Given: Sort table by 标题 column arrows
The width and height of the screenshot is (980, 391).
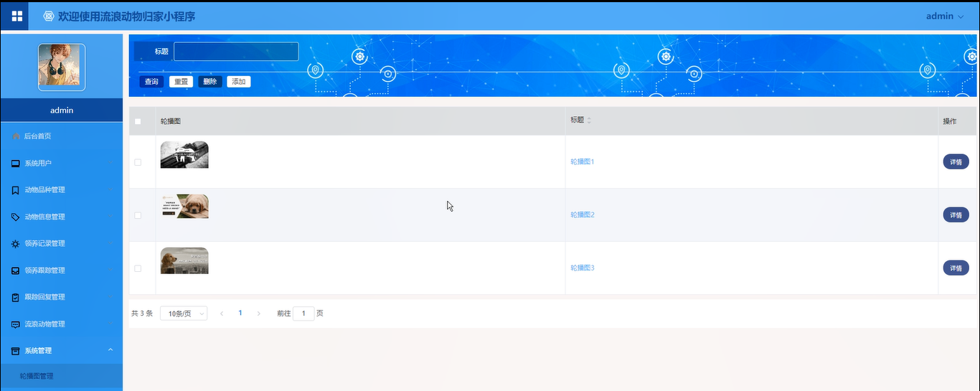Looking at the screenshot, I should point(589,121).
